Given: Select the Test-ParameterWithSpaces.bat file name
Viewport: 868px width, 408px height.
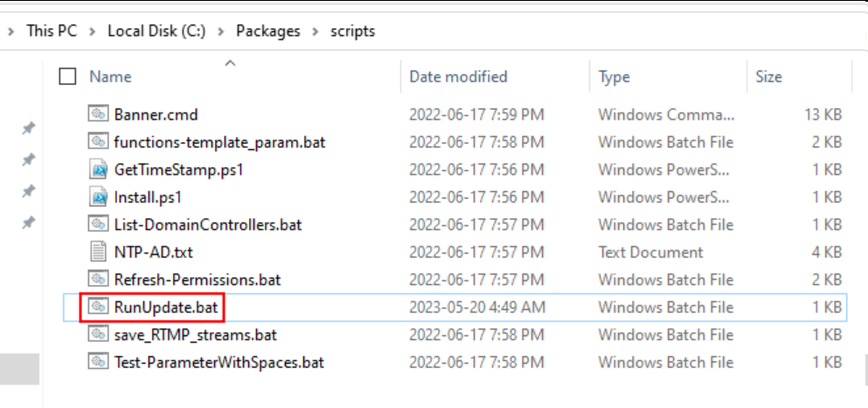Looking at the screenshot, I should pyautogui.click(x=219, y=363).
